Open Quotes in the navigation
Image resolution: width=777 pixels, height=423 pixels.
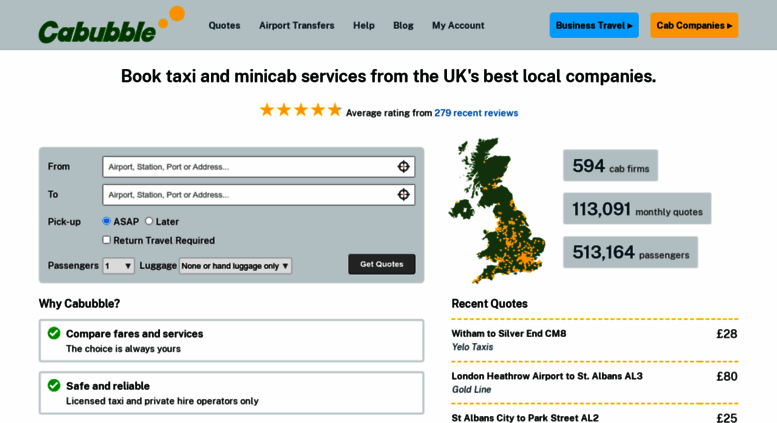pos(224,25)
